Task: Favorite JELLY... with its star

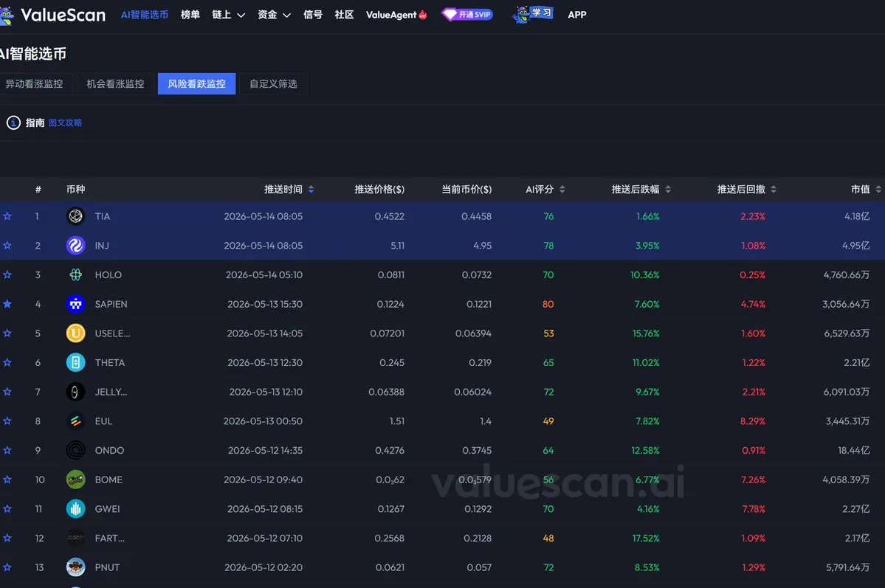Action: tap(7, 392)
